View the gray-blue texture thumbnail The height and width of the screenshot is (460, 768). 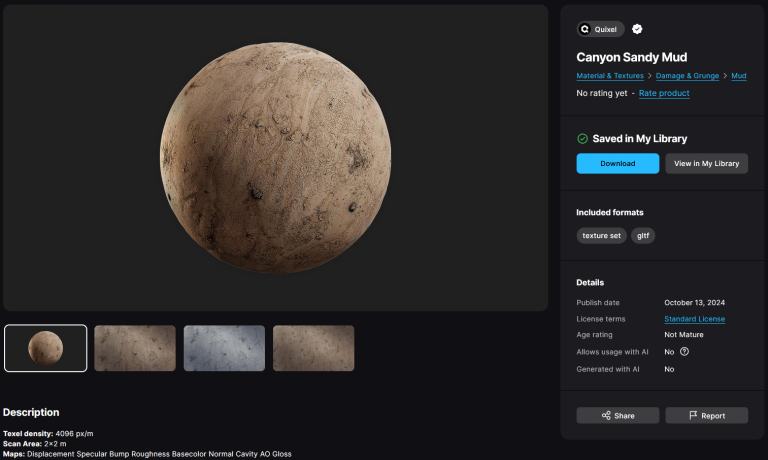224,348
